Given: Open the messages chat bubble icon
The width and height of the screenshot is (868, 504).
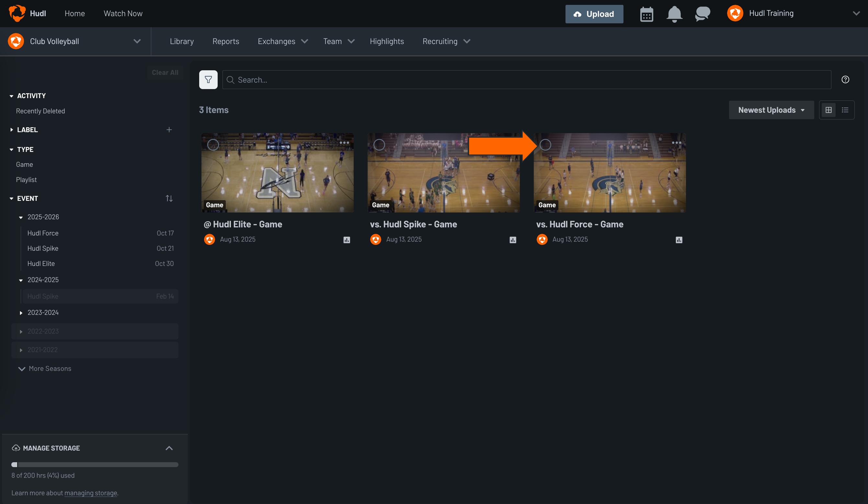Looking at the screenshot, I should [x=702, y=14].
